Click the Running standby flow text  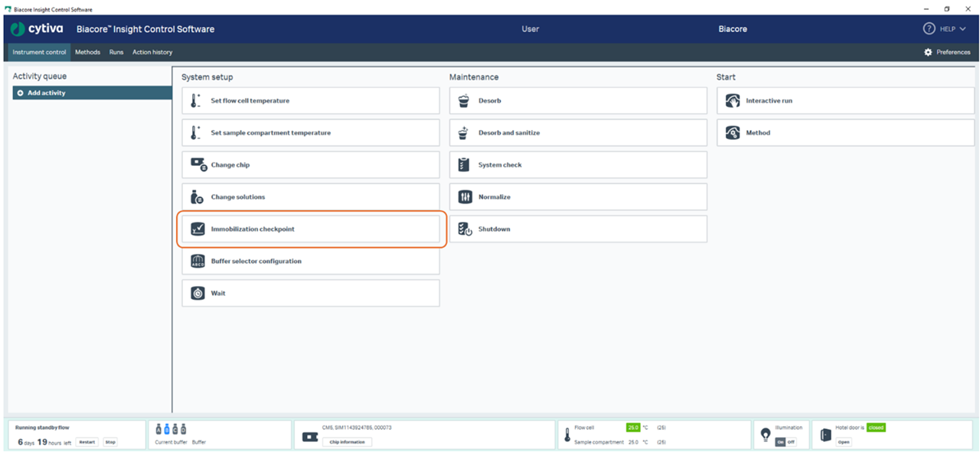[42, 428]
